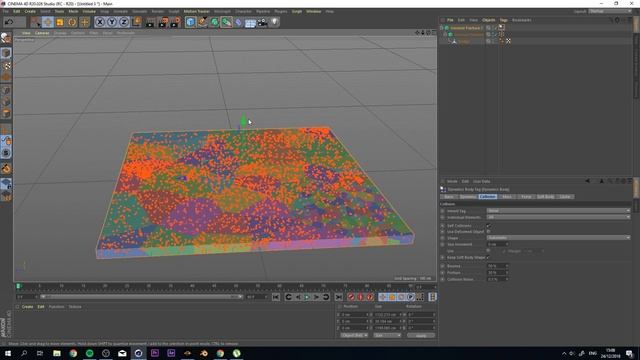
Task: Open Windows Start menu
Action: (7, 353)
